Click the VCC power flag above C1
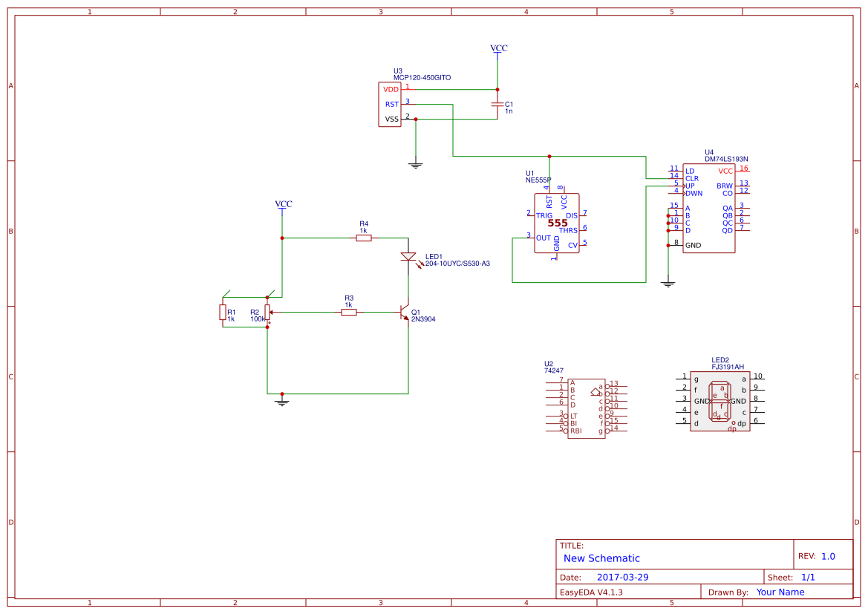Viewport: 868px width, 614px height. (x=497, y=48)
